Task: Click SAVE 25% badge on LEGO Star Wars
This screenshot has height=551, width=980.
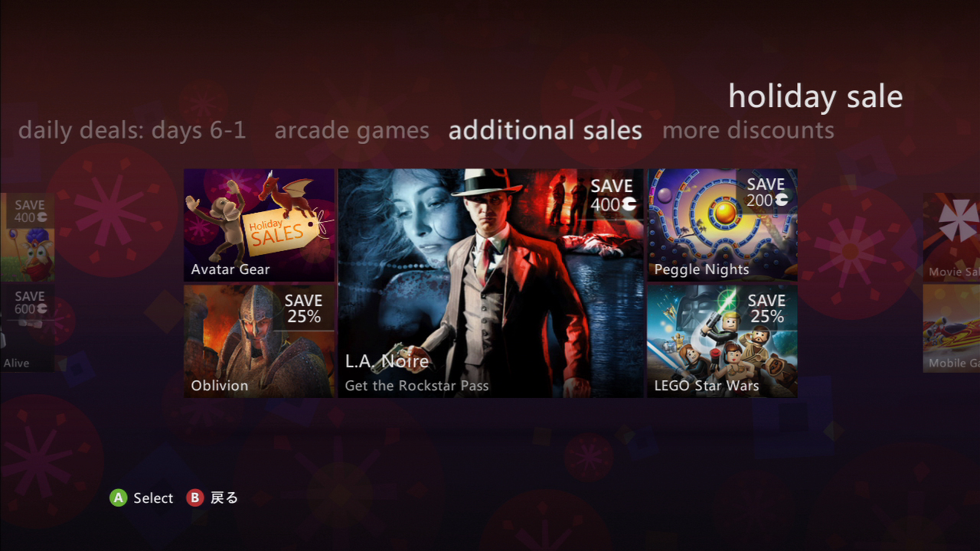Action: click(x=767, y=308)
